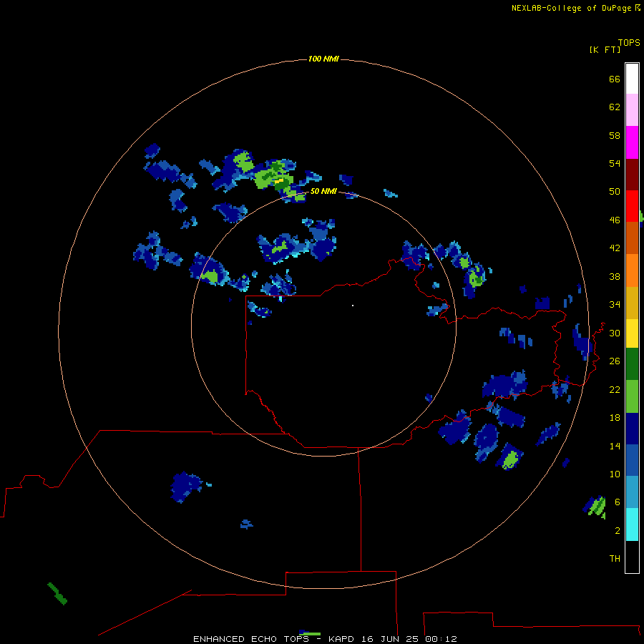The image size is (644, 644).
Task: Click the TOPS legend title
Action: click(x=629, y=43)
